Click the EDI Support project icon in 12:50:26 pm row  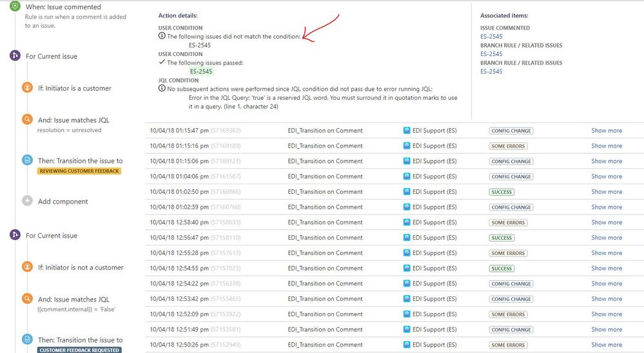coord(407,345)
